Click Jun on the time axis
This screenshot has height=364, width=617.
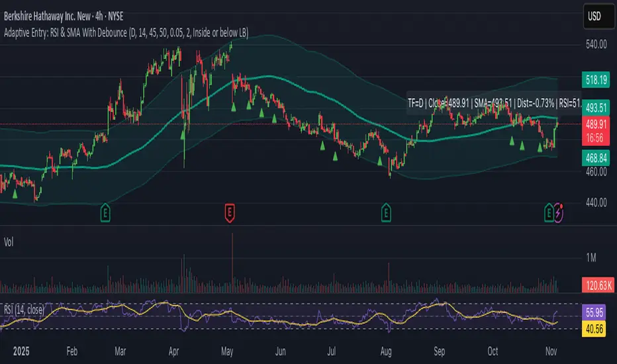(280, 351)
